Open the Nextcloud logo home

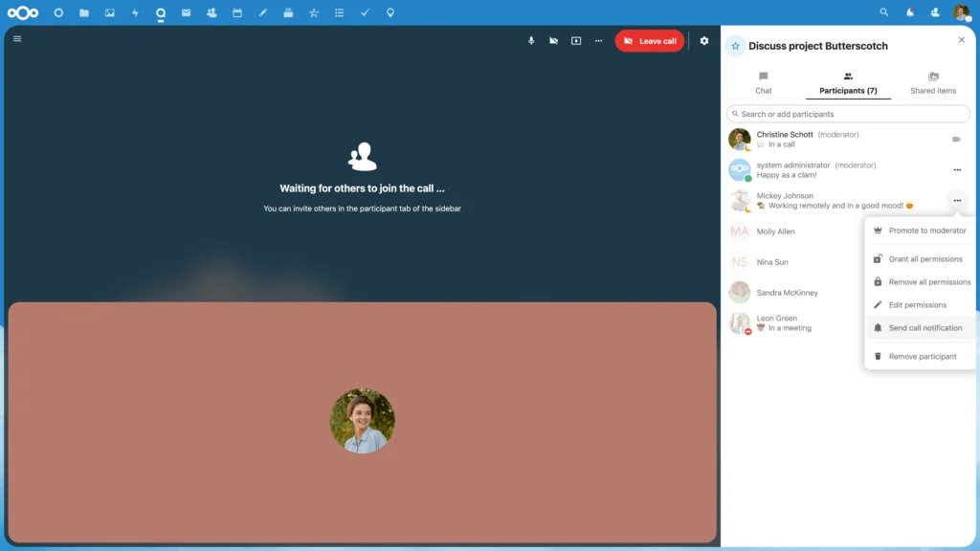[x=23, y=12]
